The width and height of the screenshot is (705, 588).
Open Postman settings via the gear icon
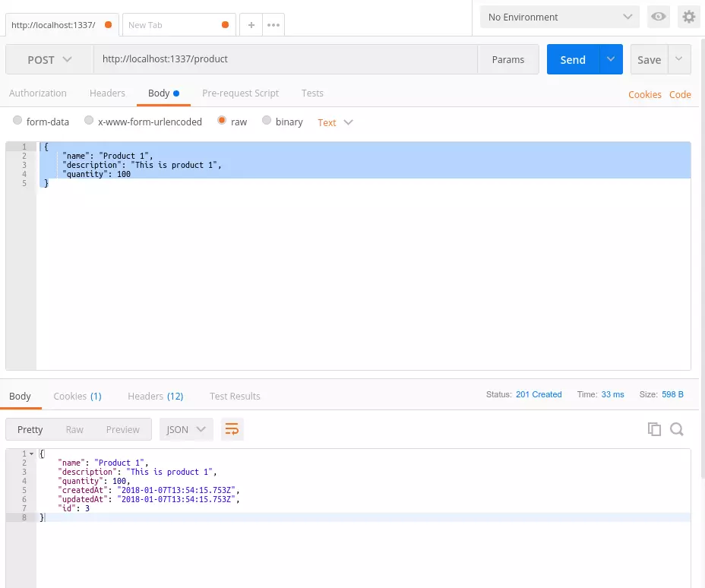(x=688, y=16)
